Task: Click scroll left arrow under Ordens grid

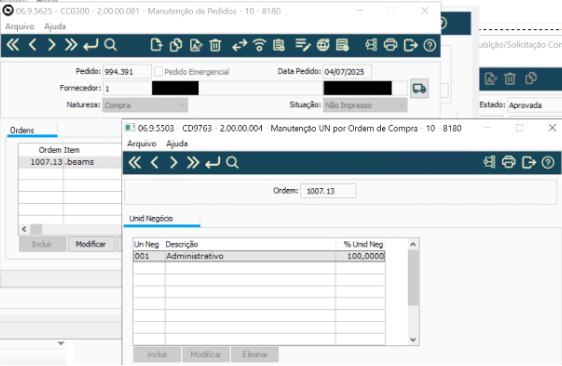Action: point(24,229)
